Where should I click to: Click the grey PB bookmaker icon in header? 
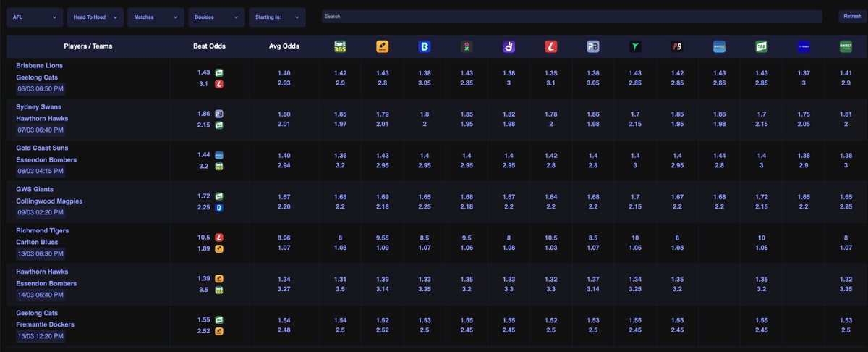point(593,47)
